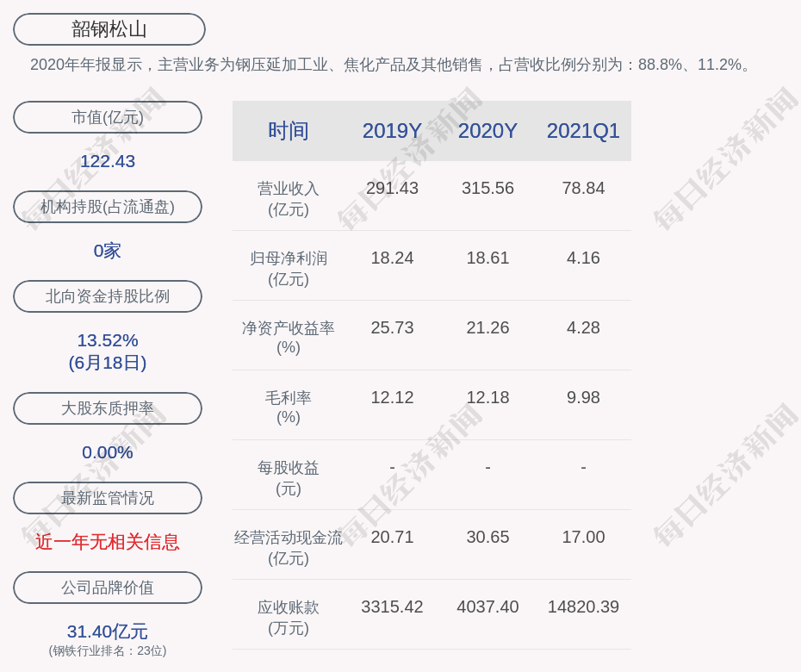Viewport: 801px width, 672px height.
Task: Select the 2021Q1 应收账款 value 14820.39
Action: coord(583,607)
